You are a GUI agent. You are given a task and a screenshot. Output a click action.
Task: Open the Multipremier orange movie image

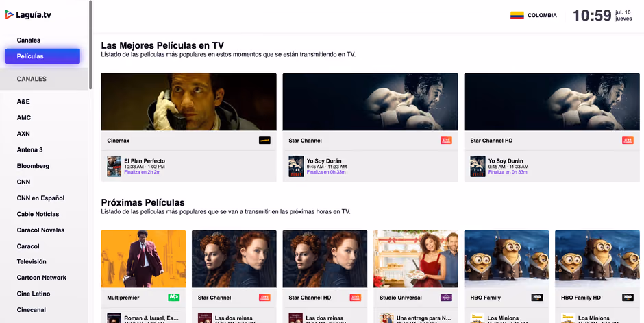coord(143,259)
